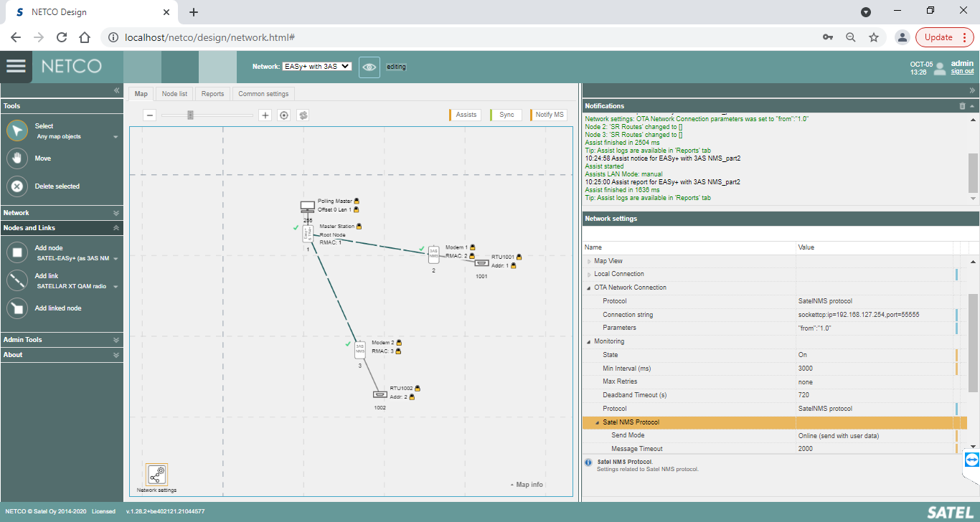Open the Network selection dropdown

pos(316,66)
